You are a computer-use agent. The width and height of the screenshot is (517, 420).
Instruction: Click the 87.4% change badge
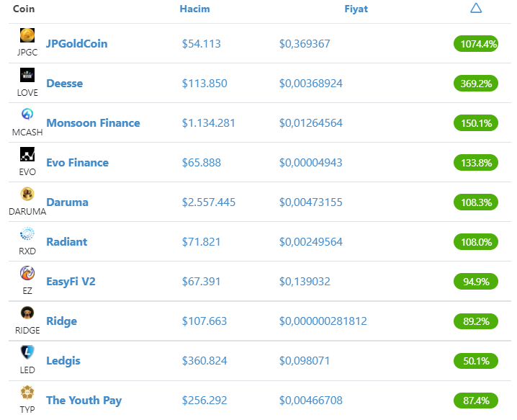(476, 401)
